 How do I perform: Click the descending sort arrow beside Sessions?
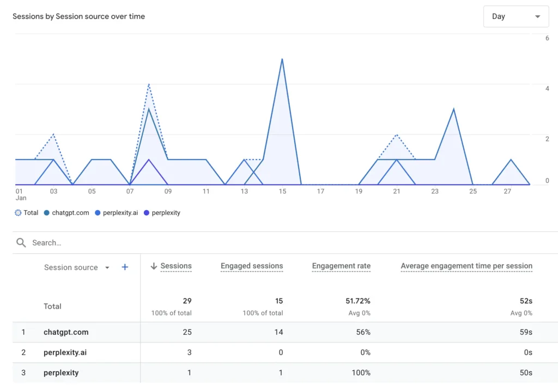pyautogui.click(x=154, y=266)
